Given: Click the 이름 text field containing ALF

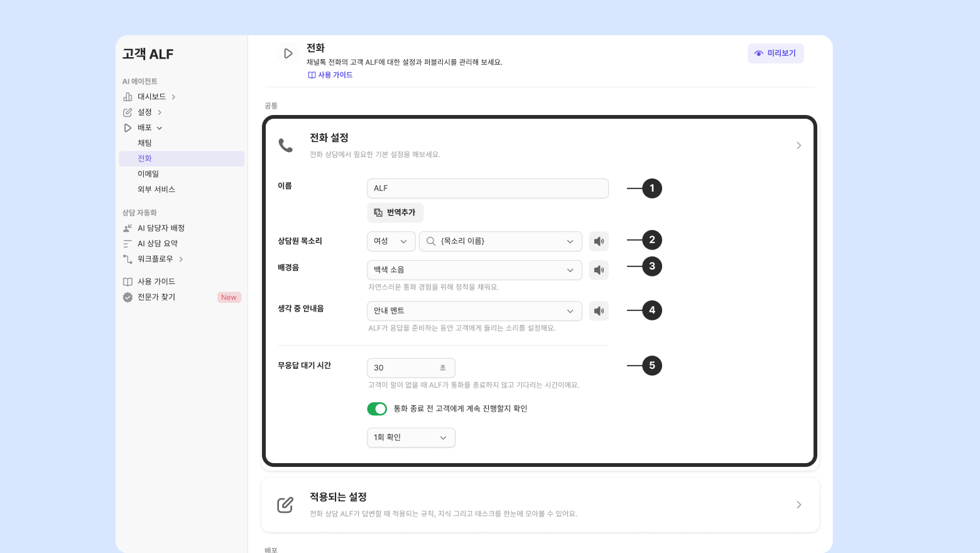Looking at the screenshot, I should click(487, 189).
